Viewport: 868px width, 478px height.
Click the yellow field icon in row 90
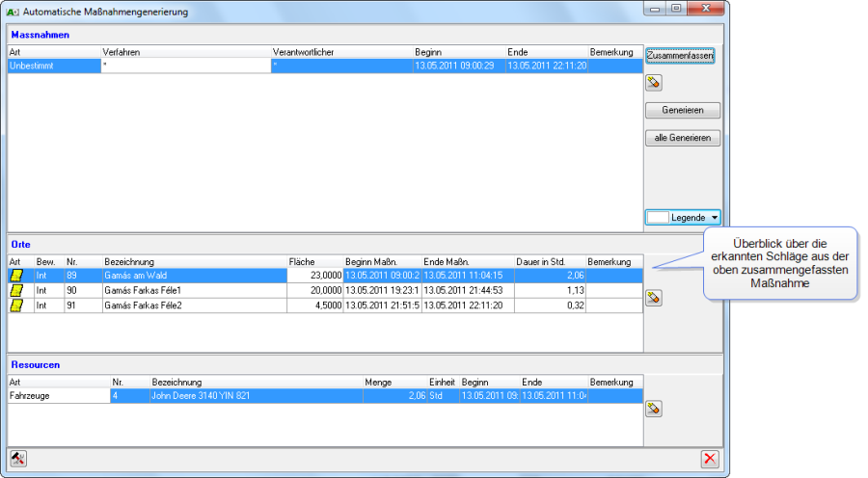(15, 290)
